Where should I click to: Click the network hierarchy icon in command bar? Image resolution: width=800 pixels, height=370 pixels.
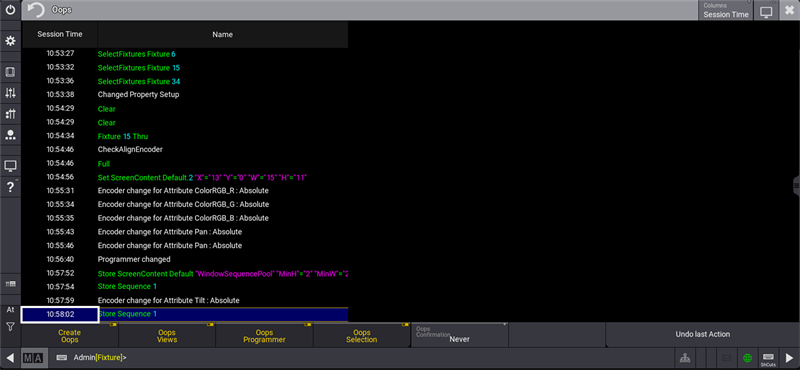(x=685, y=358)
